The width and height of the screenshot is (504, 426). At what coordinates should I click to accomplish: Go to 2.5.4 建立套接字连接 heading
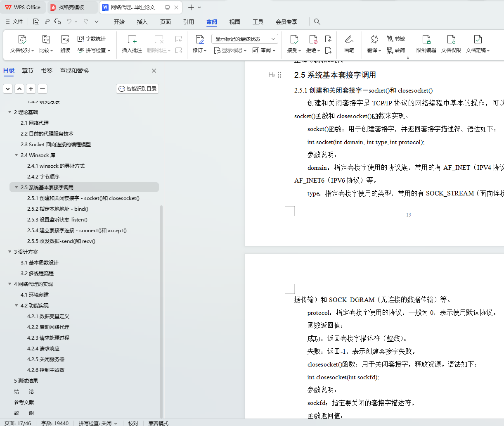[x=77, y=230]
